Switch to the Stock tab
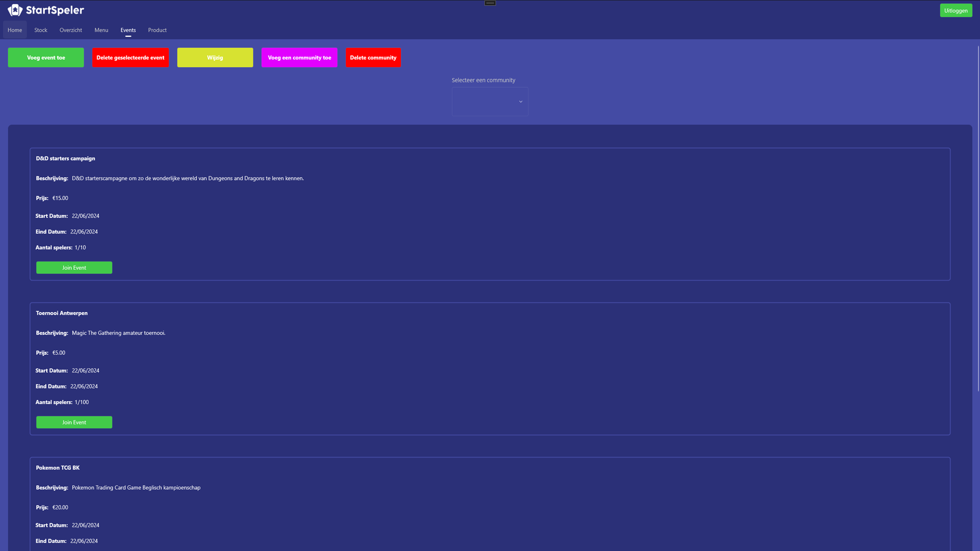The height and width of the screenshot is (551, 980). click(40, 30)
